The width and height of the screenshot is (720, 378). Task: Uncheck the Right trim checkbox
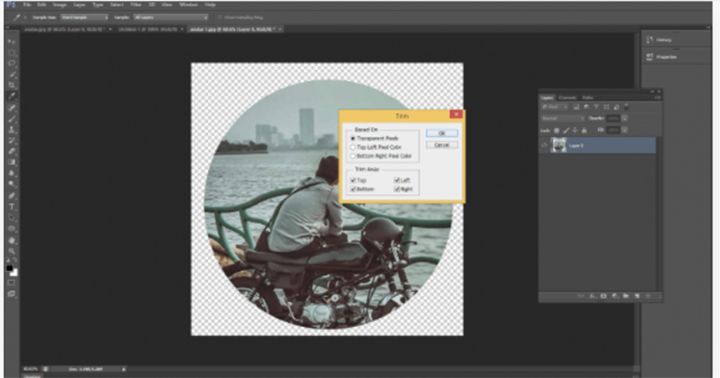tap(396, 189)
